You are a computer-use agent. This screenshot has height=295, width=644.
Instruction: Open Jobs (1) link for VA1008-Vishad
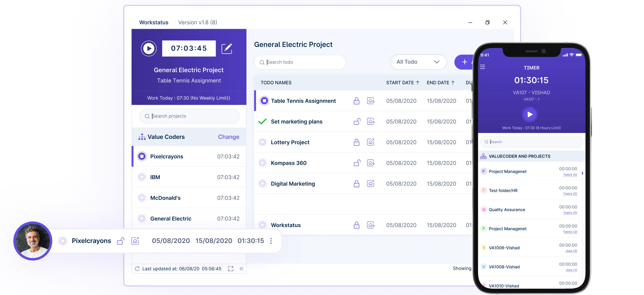pos(571,270)
